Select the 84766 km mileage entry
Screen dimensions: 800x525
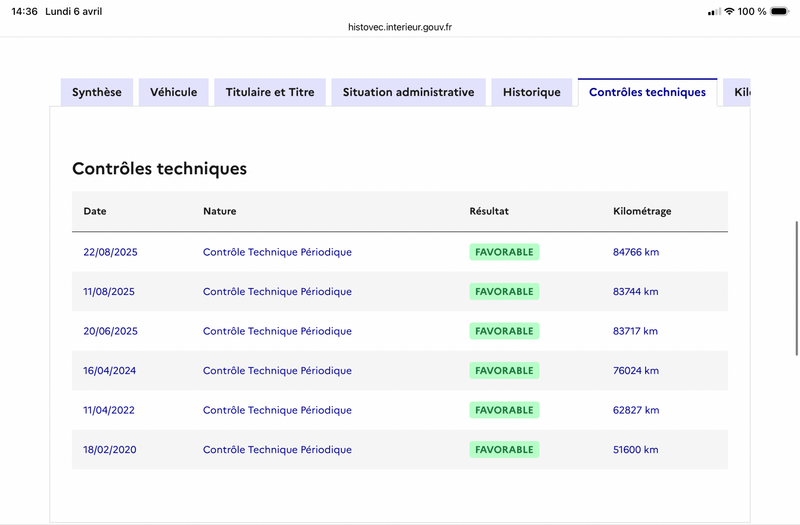(x=635, y=252)
